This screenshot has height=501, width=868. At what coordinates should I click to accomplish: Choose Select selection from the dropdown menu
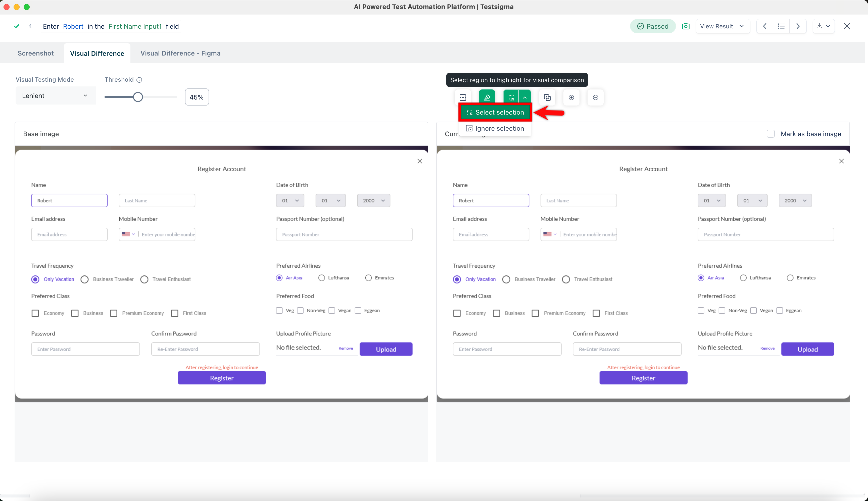[495, 113]
